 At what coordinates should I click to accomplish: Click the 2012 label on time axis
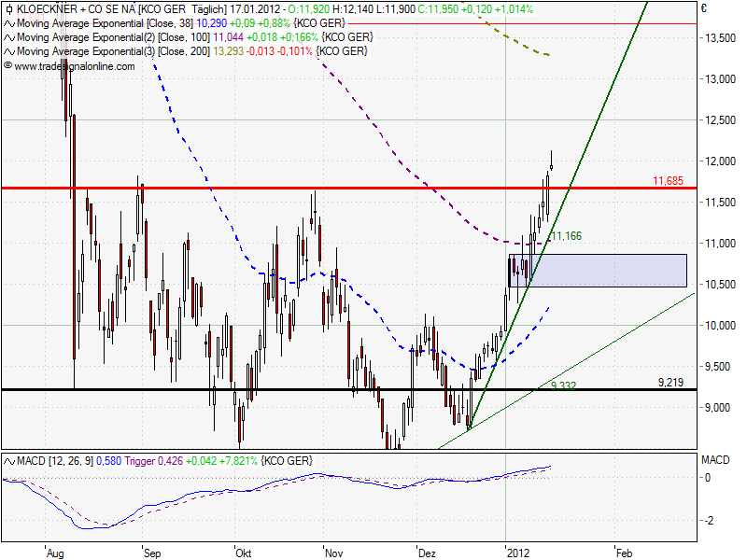pyautogui.click(x=518, y=553)
